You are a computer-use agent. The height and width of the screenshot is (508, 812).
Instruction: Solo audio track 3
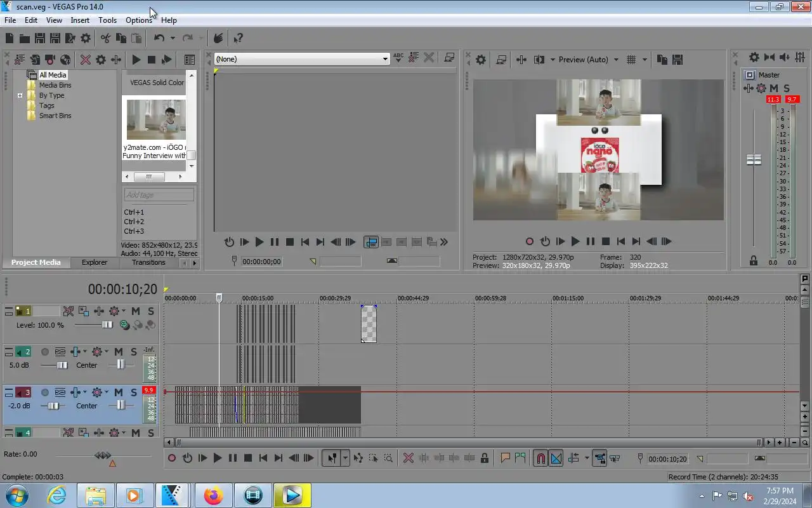(x=133, y=392)
